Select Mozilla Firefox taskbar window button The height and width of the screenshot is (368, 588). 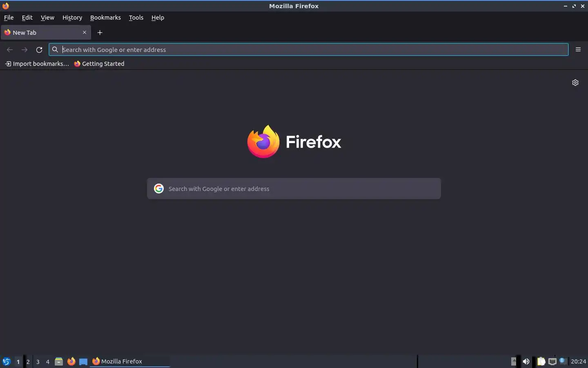(130, 361)
